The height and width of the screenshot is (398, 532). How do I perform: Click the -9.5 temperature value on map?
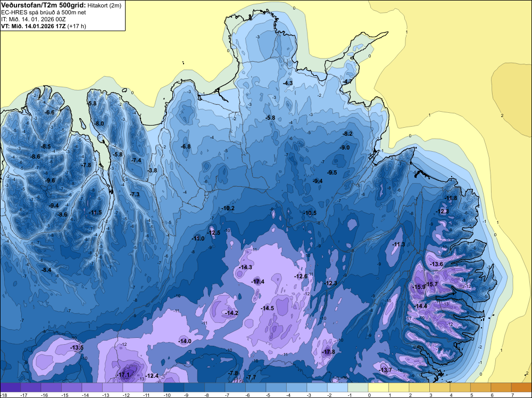tap(332, 172)
